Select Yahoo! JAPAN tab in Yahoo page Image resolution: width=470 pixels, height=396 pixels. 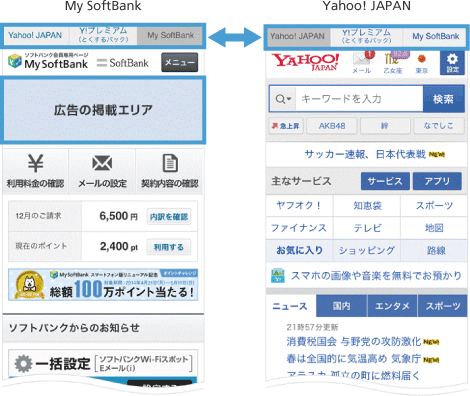(298, 36)
